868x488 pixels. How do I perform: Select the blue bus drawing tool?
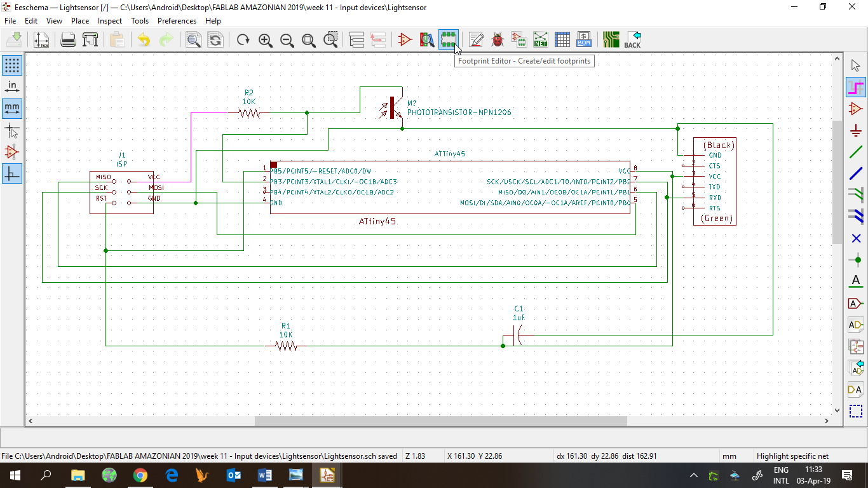pyautogui.click(x=856, y=173)
